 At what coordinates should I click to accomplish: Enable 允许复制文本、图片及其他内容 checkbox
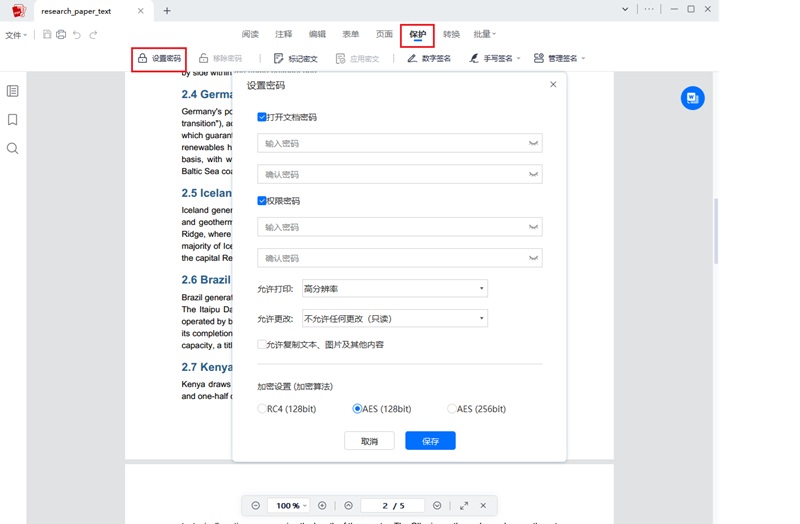262,344
